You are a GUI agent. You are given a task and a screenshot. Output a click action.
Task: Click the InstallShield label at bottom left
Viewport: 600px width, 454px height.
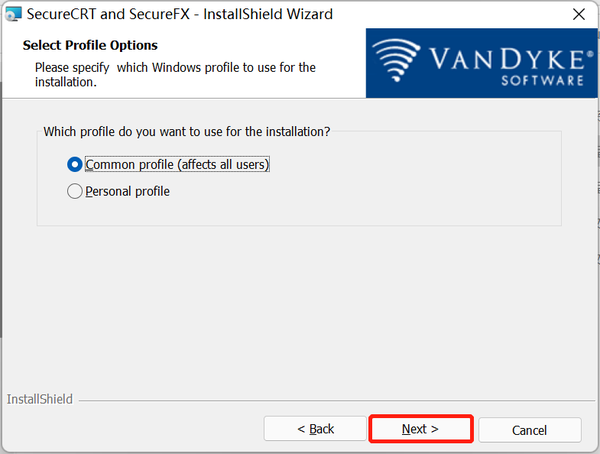pyautogui.click(x=39, y=399)
